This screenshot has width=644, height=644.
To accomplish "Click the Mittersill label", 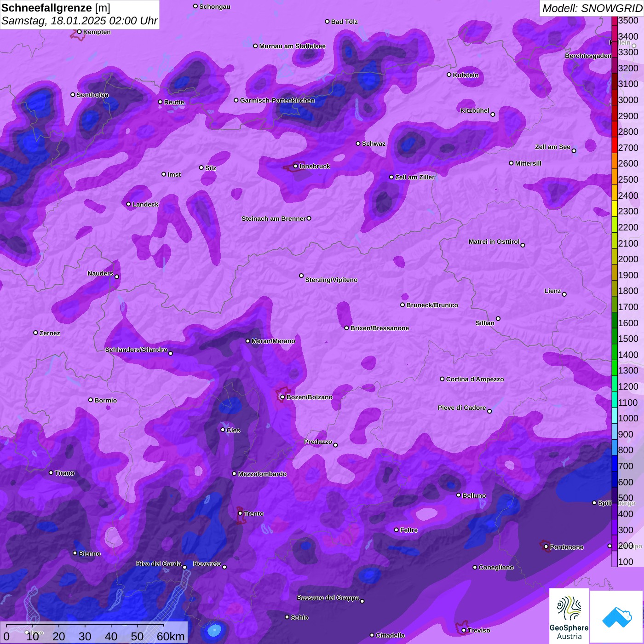I will tap(528, 163).
